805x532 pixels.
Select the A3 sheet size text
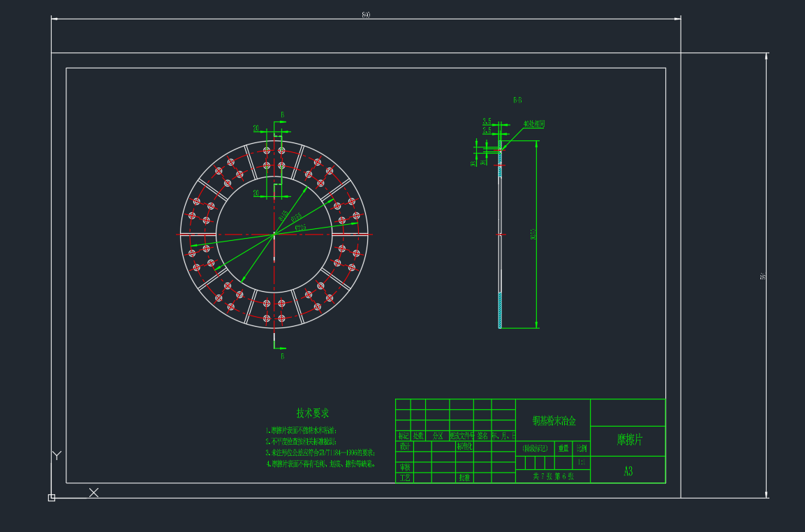pyautogui.click(x=628, y=471)
